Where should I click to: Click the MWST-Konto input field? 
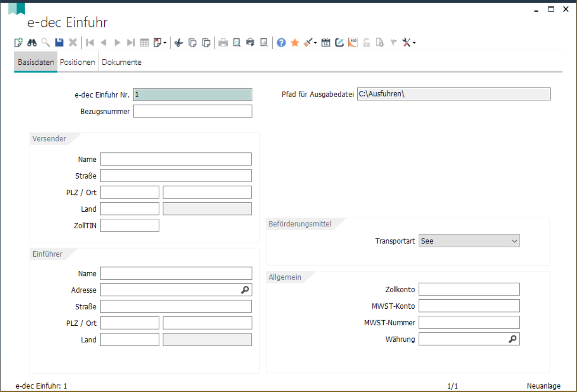469,306
